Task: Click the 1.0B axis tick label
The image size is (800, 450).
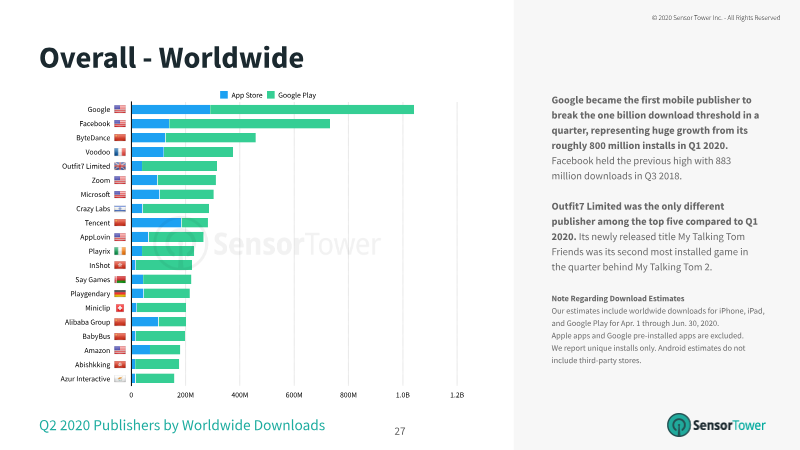Action: pos(403,395)
